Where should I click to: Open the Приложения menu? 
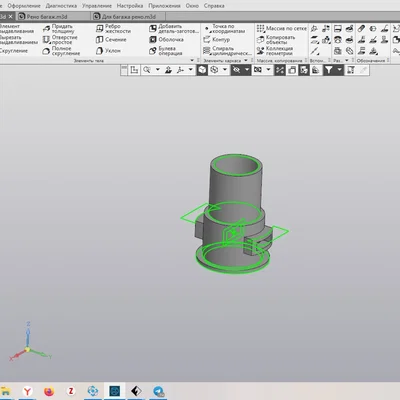pyautogui.click(x=164, y=6)
